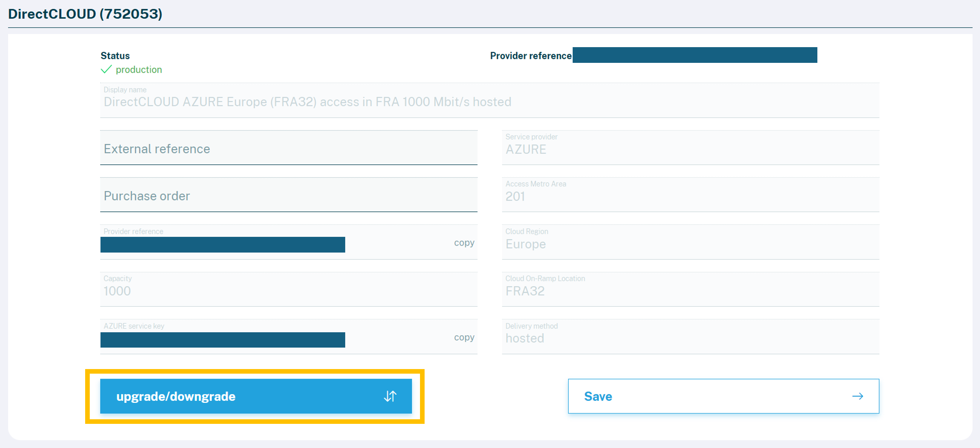
Task: Click the Service provider AZURE field
Action: coord(690,148)
